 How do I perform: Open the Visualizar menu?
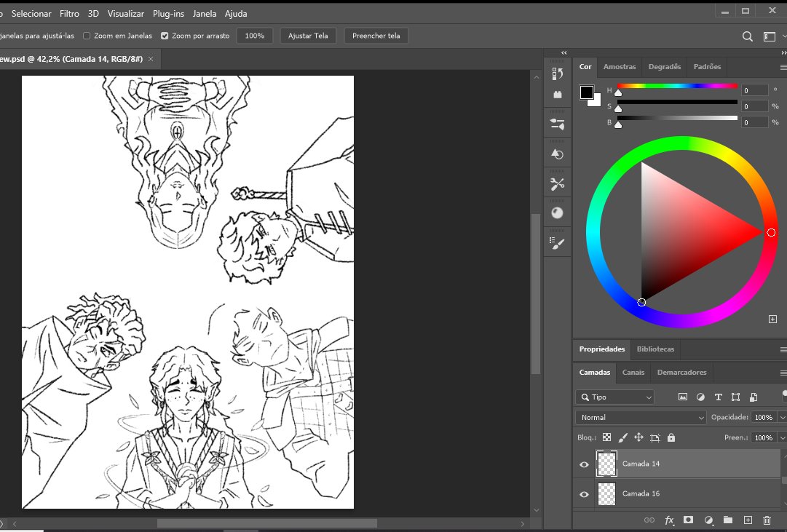pos(125,14)
